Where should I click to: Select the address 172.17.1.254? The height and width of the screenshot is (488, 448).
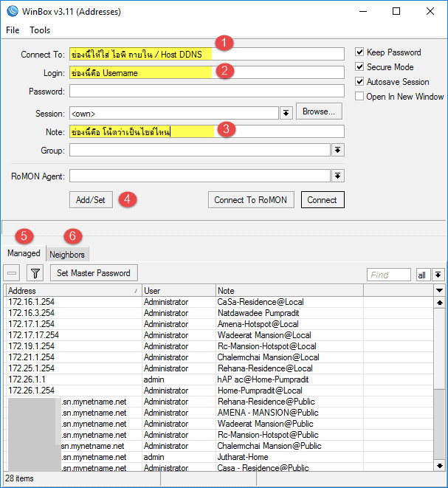point(32,324)
